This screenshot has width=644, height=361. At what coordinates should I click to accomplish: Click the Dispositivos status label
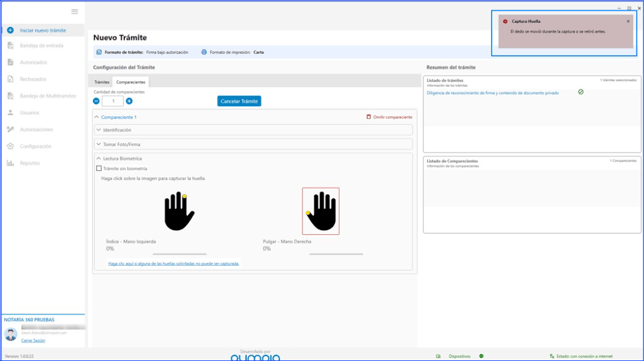click(460, 356)
